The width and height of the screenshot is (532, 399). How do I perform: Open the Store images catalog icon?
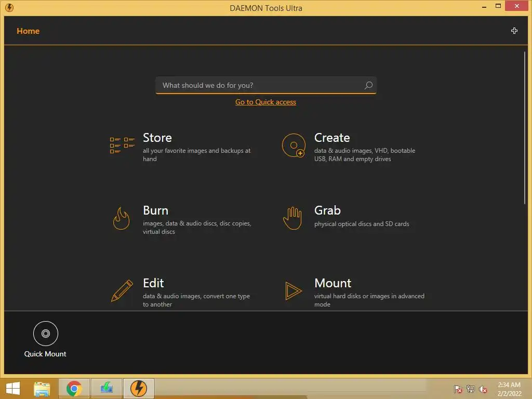click(x=122, y=145)
